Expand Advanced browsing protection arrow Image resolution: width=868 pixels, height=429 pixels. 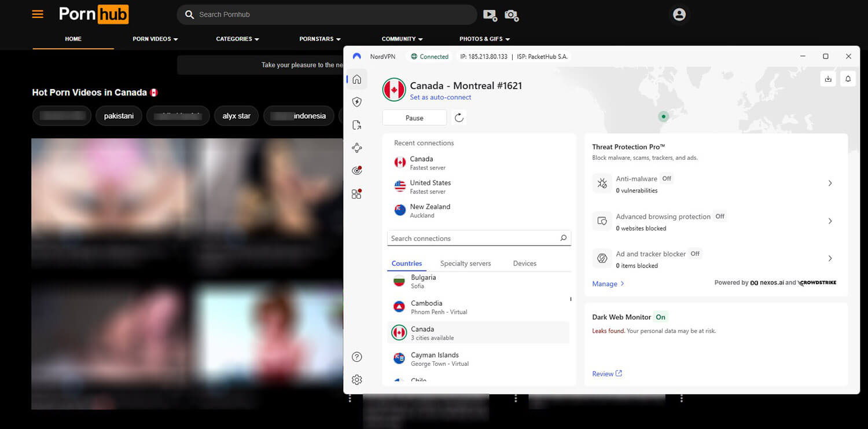(830, 221)
